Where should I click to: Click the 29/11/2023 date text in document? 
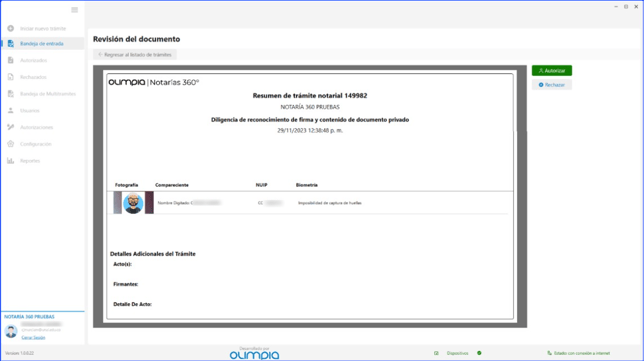(x=310, y=130)
